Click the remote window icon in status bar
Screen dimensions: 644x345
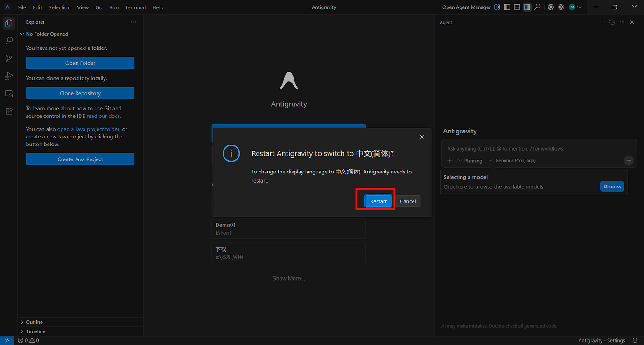point(7,340)
